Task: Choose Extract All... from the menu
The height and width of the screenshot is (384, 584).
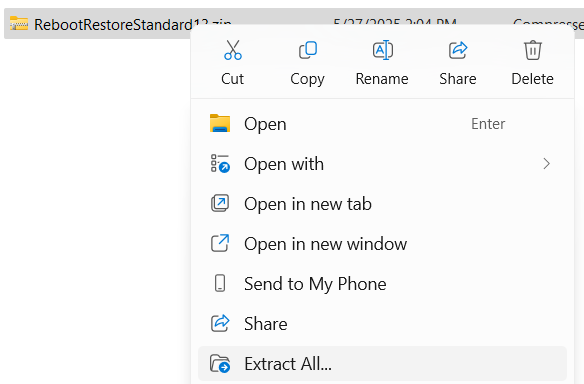Action: pyautogui.click(x=383, y=364)
